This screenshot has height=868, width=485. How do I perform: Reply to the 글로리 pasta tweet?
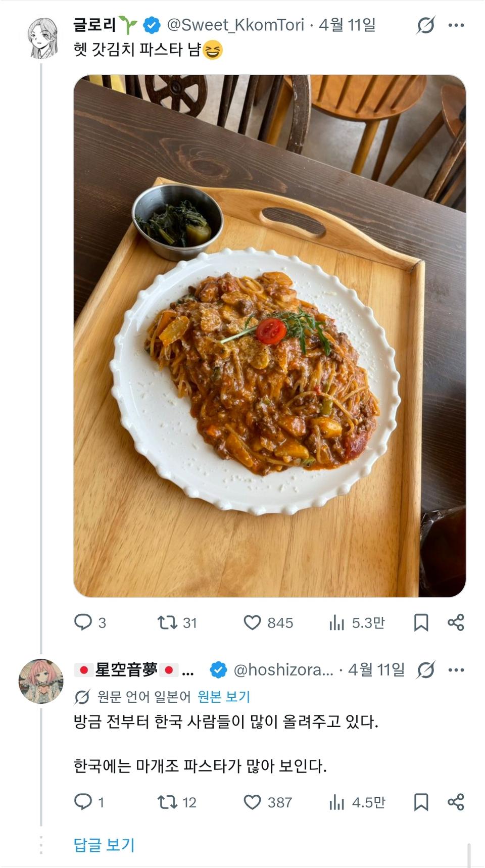click(83, 622)
